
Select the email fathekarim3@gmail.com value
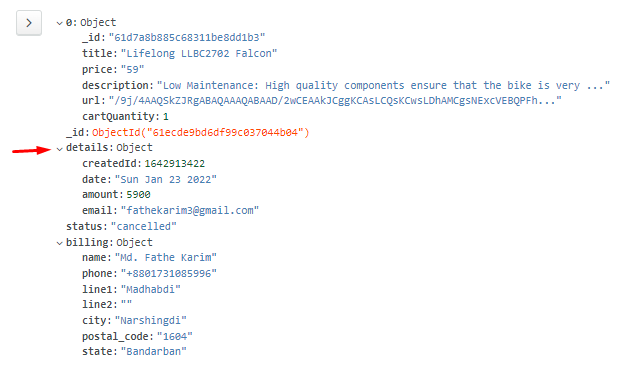190,211
